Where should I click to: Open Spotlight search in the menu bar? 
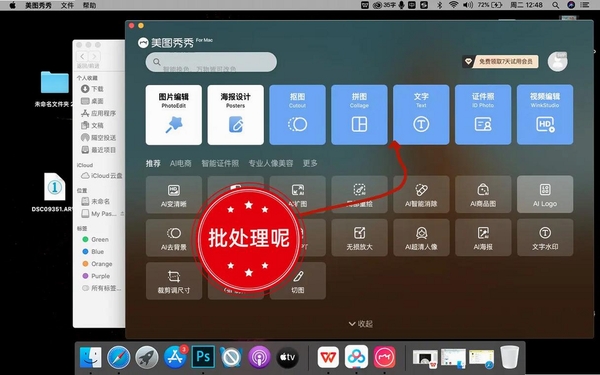555,5
